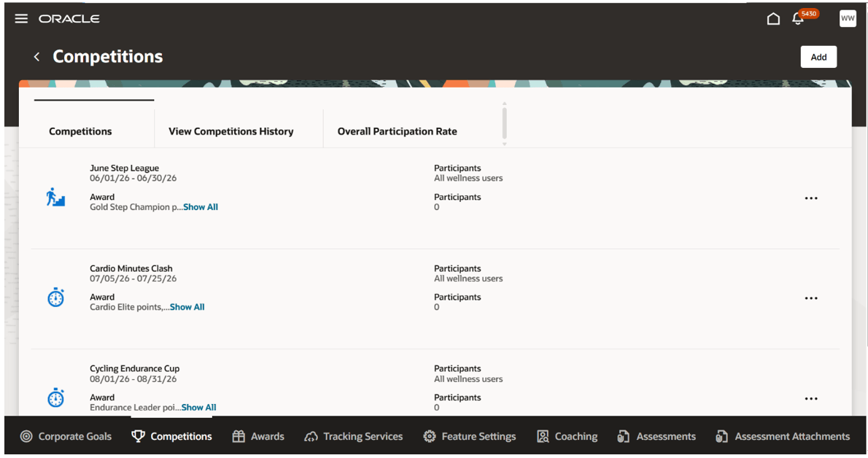Image resolution: width=868 pixels, height=458 pixels.
Task: Select Corporate Goals in bottom navigation
Action: pyautogui.click(x=66, y=436)
